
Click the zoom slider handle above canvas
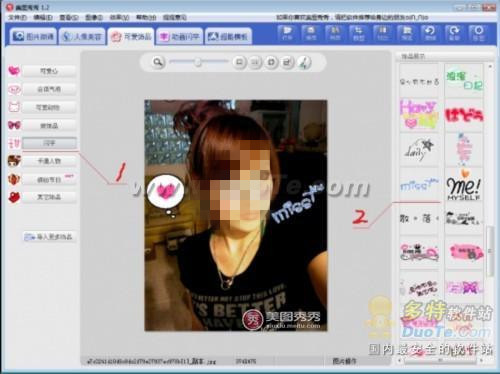pyautogui.click(x=198, y=62)
